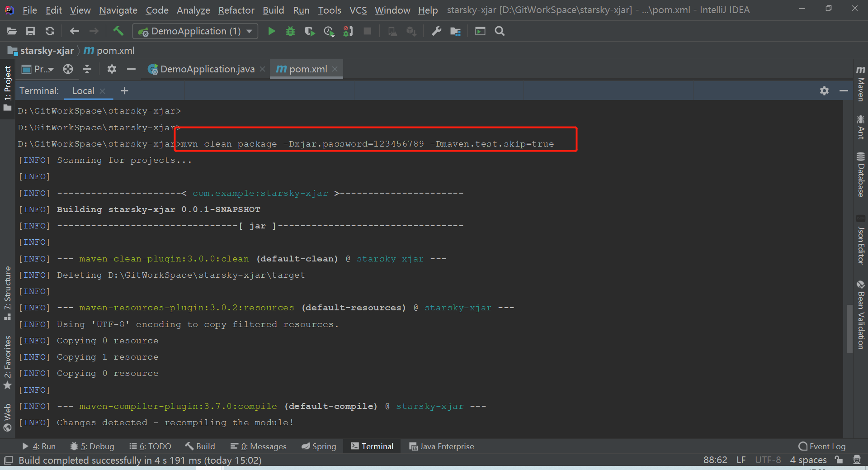
Task: Select the Local terminal session tab
Action: tap(83, 91)
